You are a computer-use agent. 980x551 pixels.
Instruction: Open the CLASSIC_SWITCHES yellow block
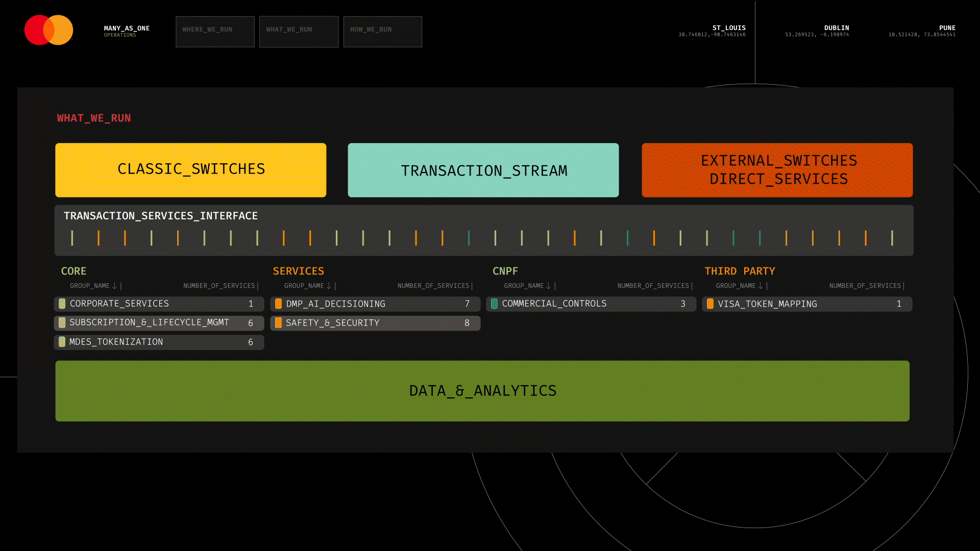(x=190, y=170)
